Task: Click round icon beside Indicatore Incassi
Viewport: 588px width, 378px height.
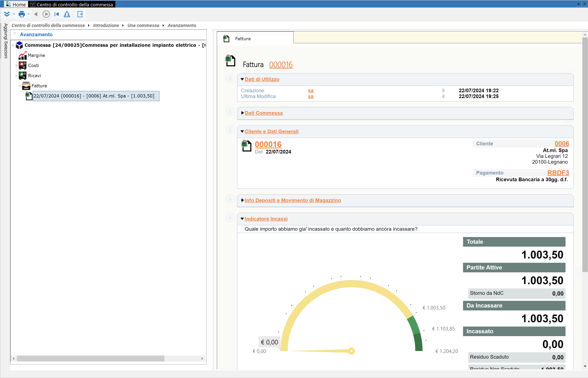Action: point(230,217)
